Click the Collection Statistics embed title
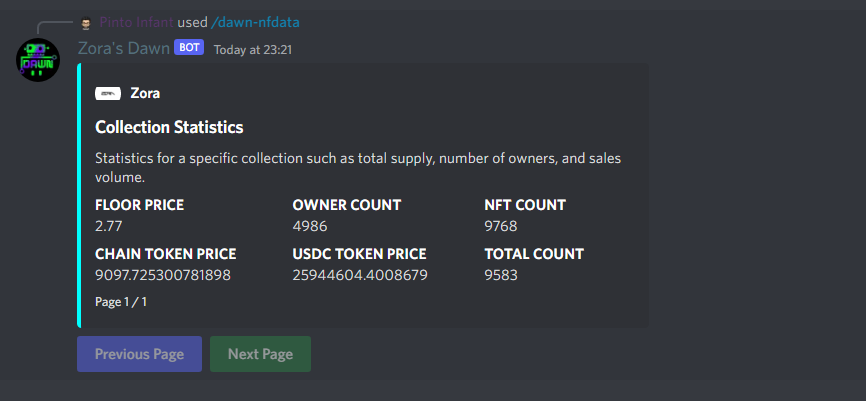866x401 pixels. pyautogui.click(x=169, y=127)
